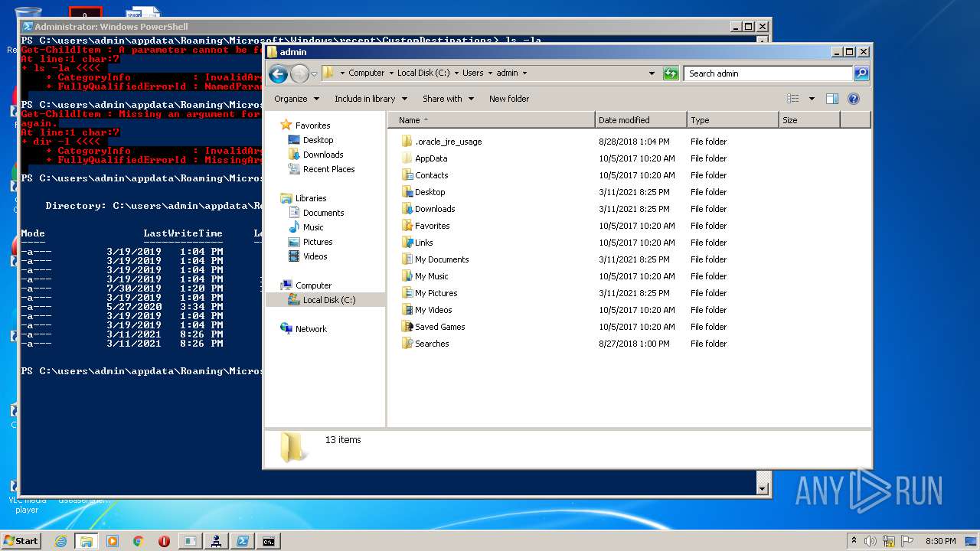This screenshot has width=980, height=551.
Task: Click the PowerShell window's scroll down arrow
Action: [x=762, y=488]
